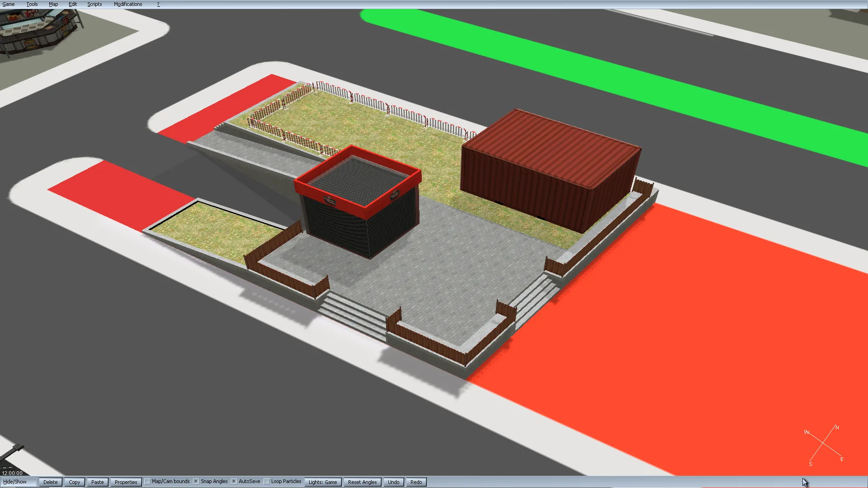
Task: Open the Map menu
Action: point(53,4)
